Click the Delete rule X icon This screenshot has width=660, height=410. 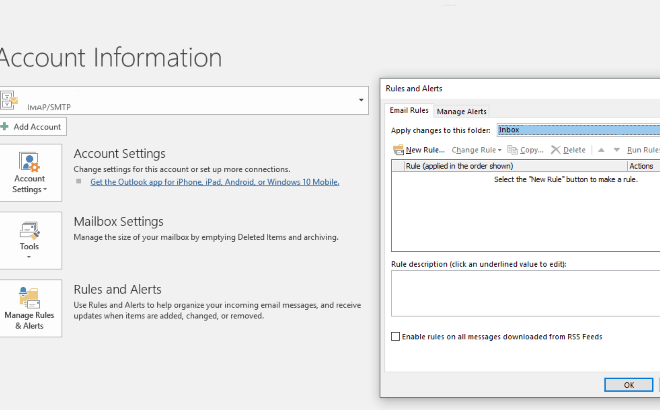(x=555, y=150)
